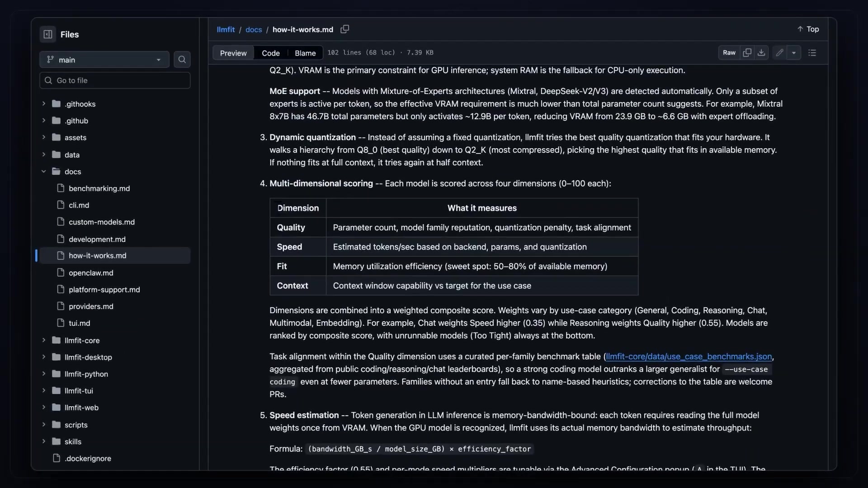The image size is (868, 488).
Task: Download raw file icon
Action: click(x=761, y=53)
